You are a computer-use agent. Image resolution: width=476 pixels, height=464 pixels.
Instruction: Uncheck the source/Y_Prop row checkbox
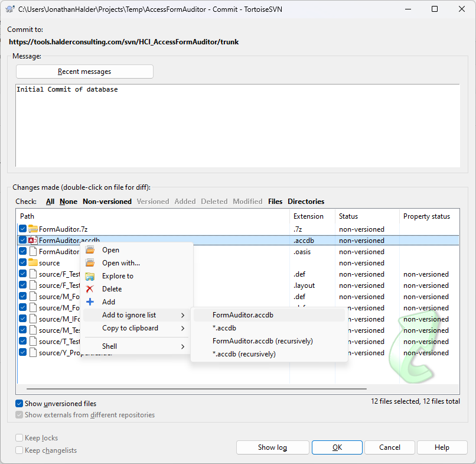23,352
